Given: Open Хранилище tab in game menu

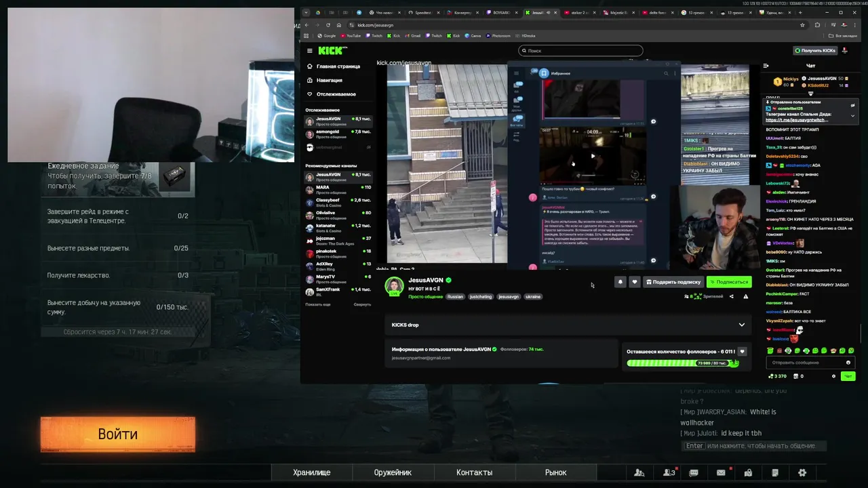Looking at the screenshot, I should pyautogui.click(x=312, y=472).
